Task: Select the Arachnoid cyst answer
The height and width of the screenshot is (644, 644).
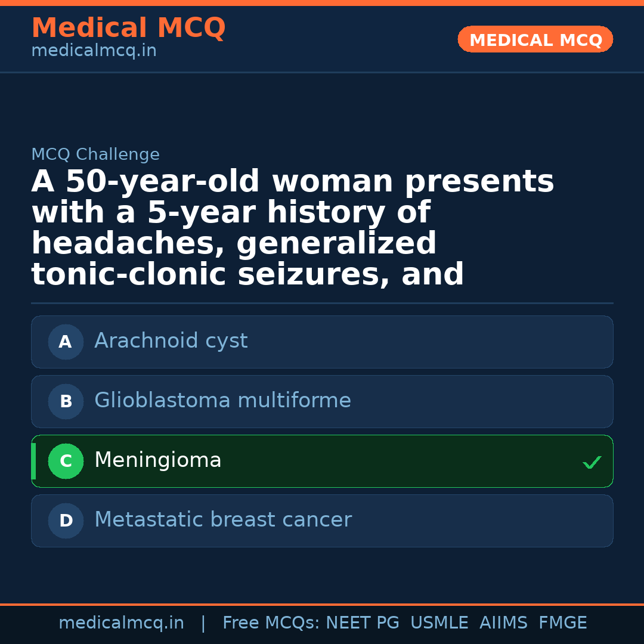Action: coord(171,341)
